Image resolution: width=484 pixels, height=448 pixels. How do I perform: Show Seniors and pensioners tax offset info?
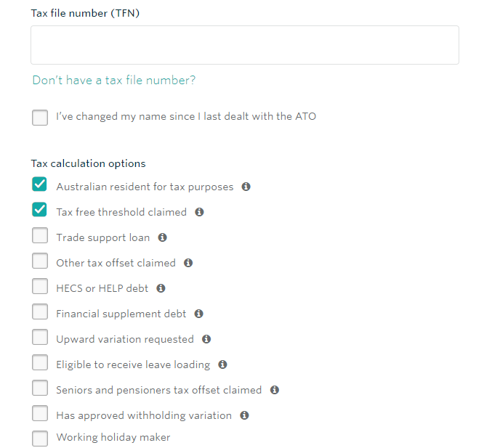coord(275,390)
